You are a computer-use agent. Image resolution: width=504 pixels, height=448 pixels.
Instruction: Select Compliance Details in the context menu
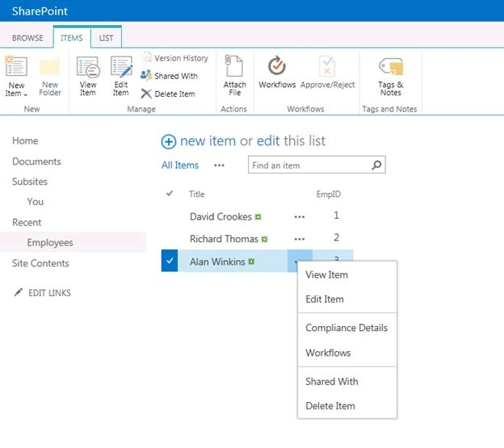pyautogui.click(x=347, y=328)
